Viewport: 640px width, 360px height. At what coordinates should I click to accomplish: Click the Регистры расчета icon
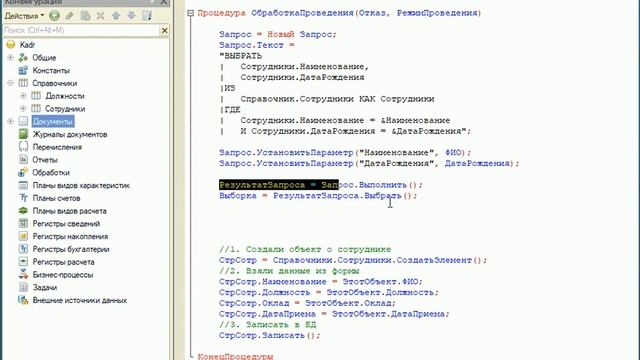(x=23, y=262)
